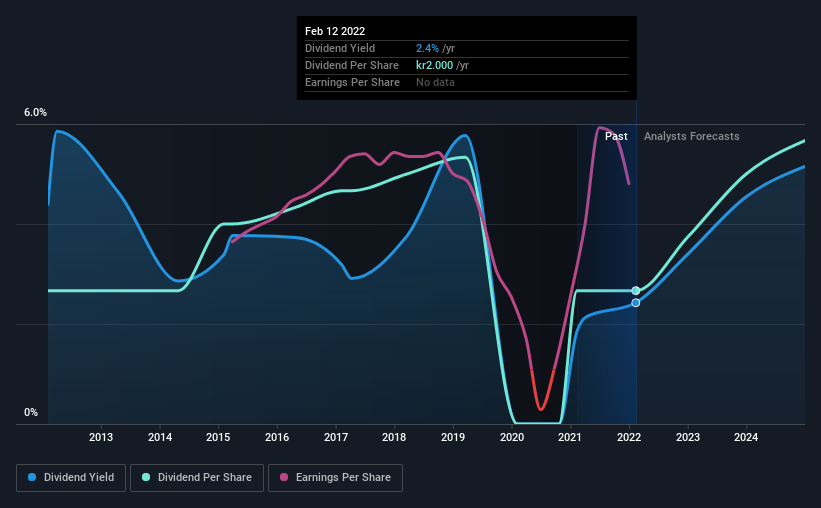Click the Dividend Per Share tooltip row label

(x=352, y=65)
